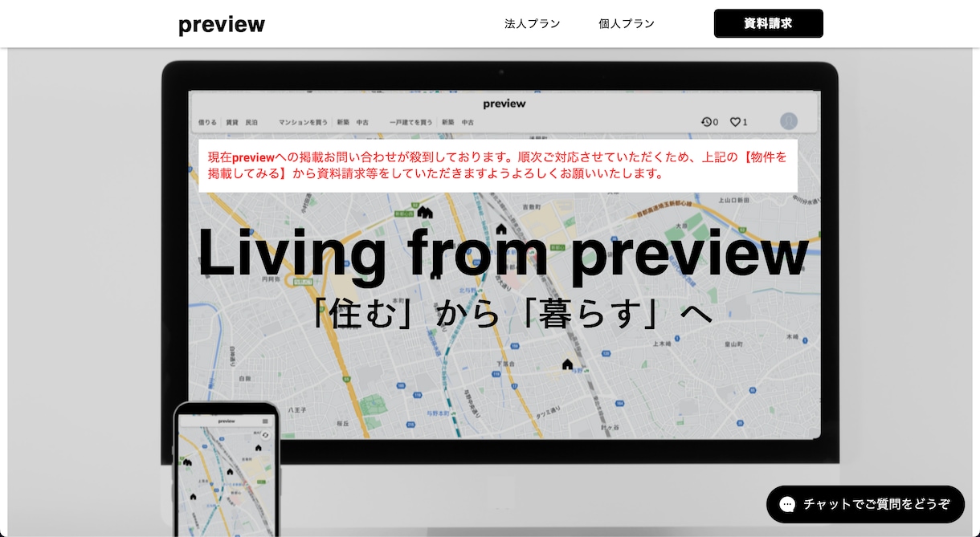Click the preview title inside the monitor mockup
This screenshot has height=537, width=980.
pos(504,104)
